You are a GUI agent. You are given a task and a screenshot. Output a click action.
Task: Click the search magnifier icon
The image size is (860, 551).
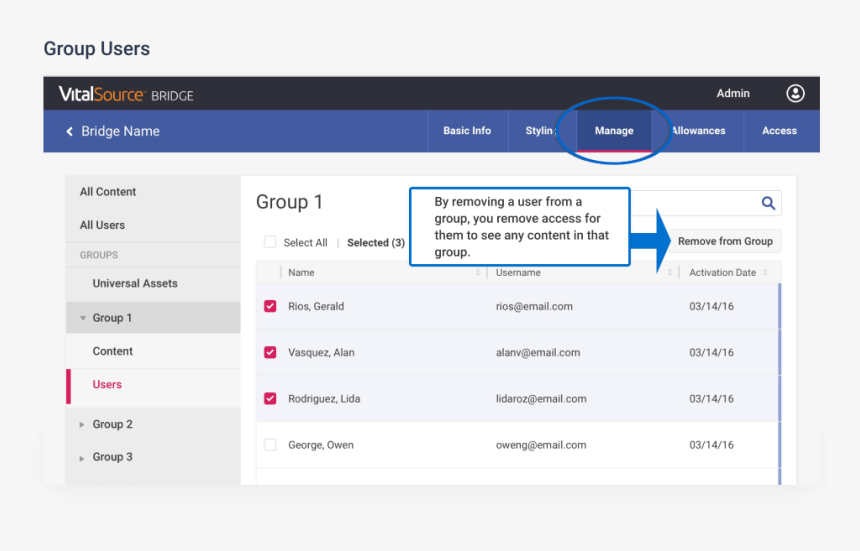[768, 203]
